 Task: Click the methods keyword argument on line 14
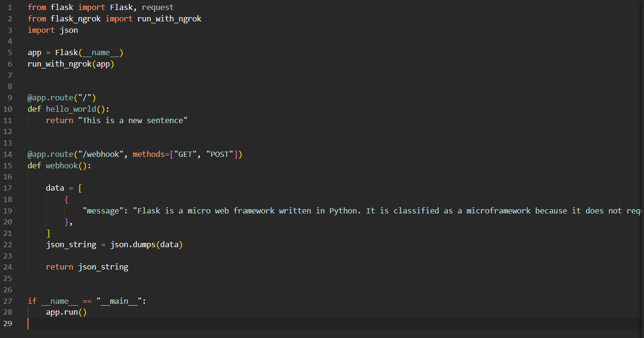[x=148, y=155]
